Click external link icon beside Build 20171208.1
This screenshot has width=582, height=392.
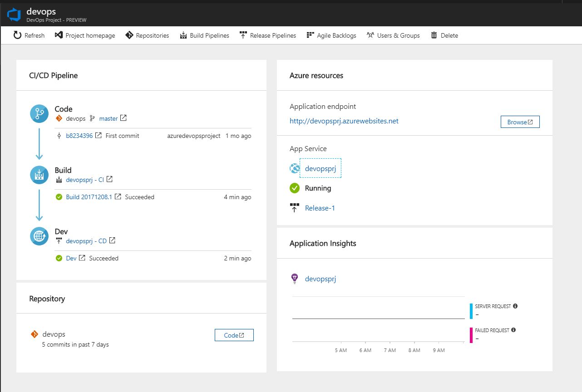pyautogui.click(x=118, y=196)
